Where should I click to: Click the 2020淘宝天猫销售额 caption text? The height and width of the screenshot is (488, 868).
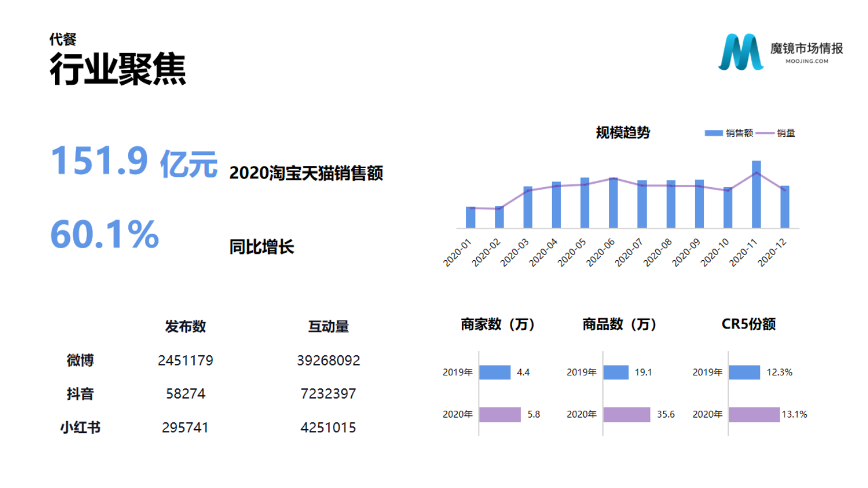point(306,173)
